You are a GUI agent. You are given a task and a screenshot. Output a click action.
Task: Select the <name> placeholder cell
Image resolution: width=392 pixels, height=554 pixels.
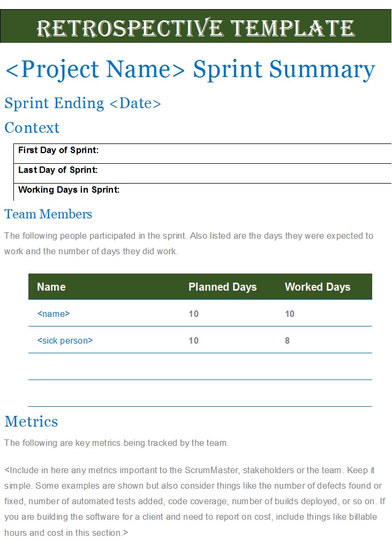tap(54, 314)
